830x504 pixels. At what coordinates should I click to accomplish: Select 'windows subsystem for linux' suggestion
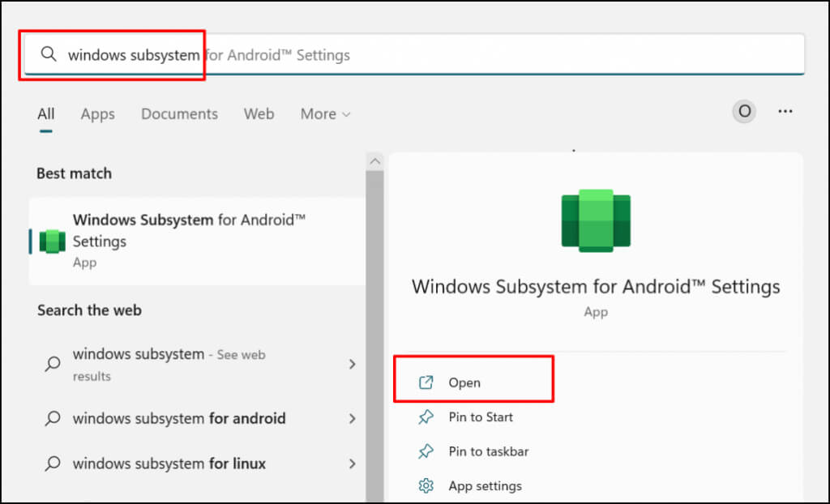pyautogui.click(x=197, y=463)
